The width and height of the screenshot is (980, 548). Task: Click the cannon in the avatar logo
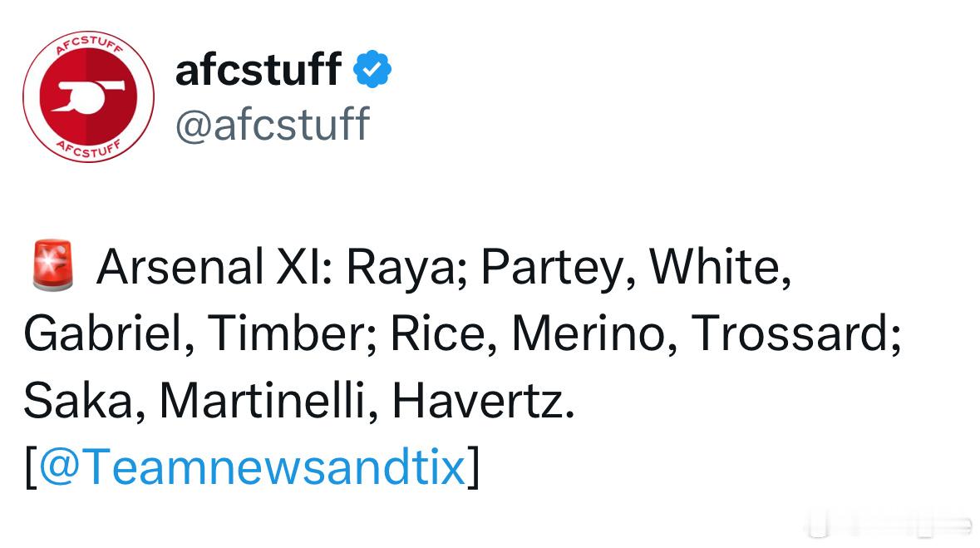[87, 95]
